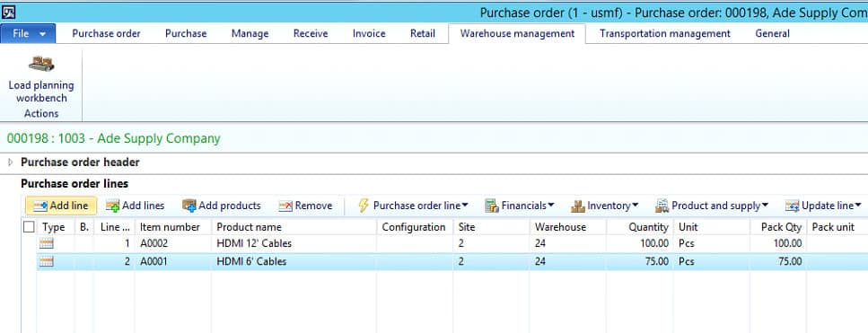
Task: Expand the Purchase order header section
Action: (10, 162)
